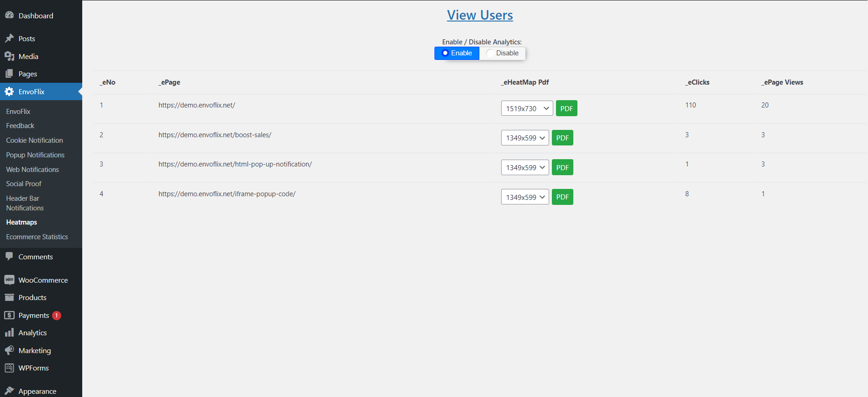868x397 pixels.
Task: Follow the View Users link
Action: 480,15
